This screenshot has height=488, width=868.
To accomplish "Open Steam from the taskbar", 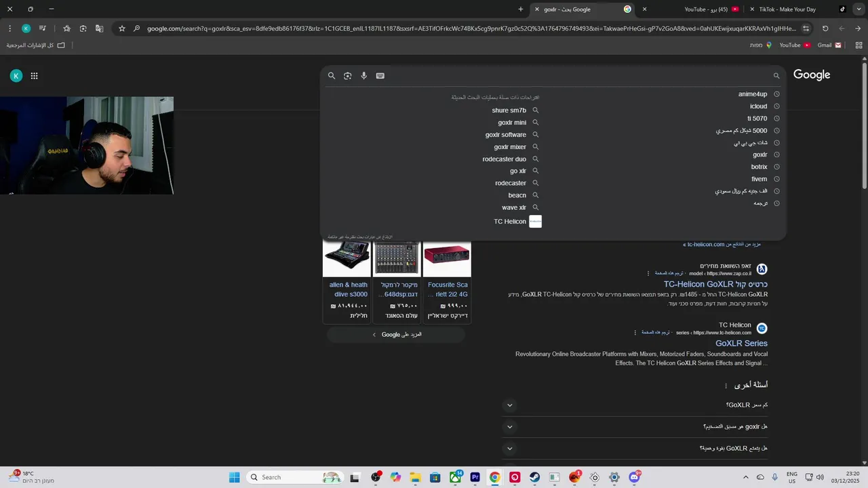I will pyautogui.click(x=534, y=477).
